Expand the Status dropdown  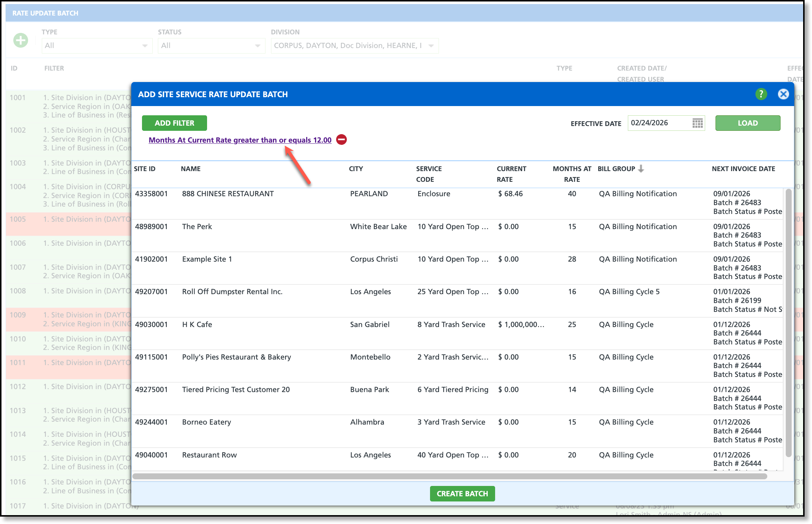(211, 46)
